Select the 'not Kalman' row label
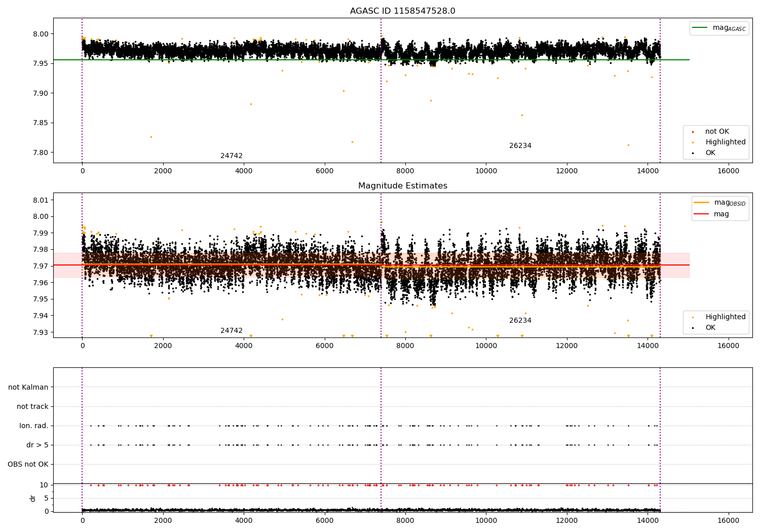The image size is (760, 532). coord(28,388)
